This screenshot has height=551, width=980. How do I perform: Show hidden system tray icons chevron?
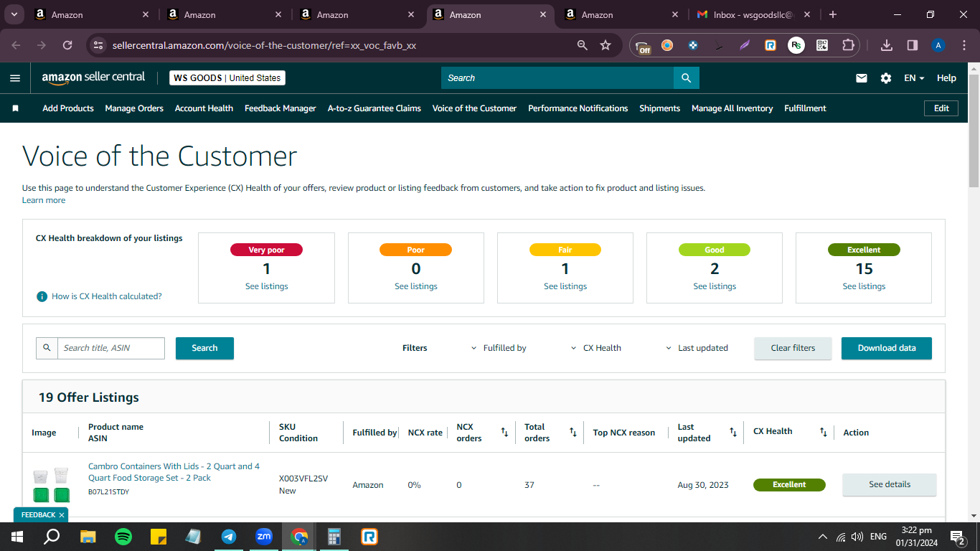pos(822,536)
